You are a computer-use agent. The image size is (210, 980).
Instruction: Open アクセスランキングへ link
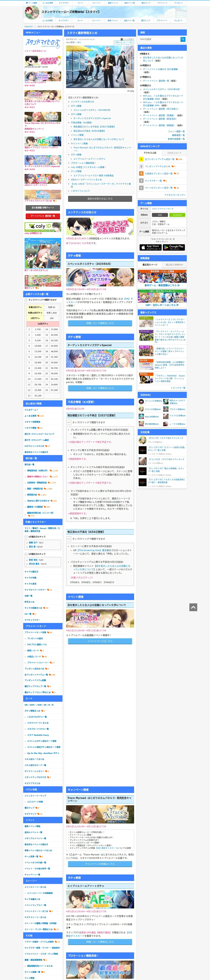175,195
